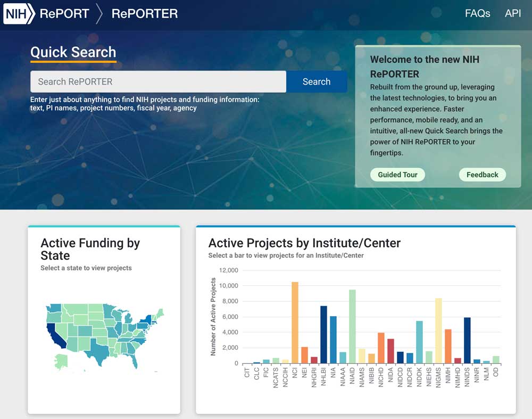Select the NHLBI bar in the chart
Screen dimensions: 532x419
[x=323, y=334]
